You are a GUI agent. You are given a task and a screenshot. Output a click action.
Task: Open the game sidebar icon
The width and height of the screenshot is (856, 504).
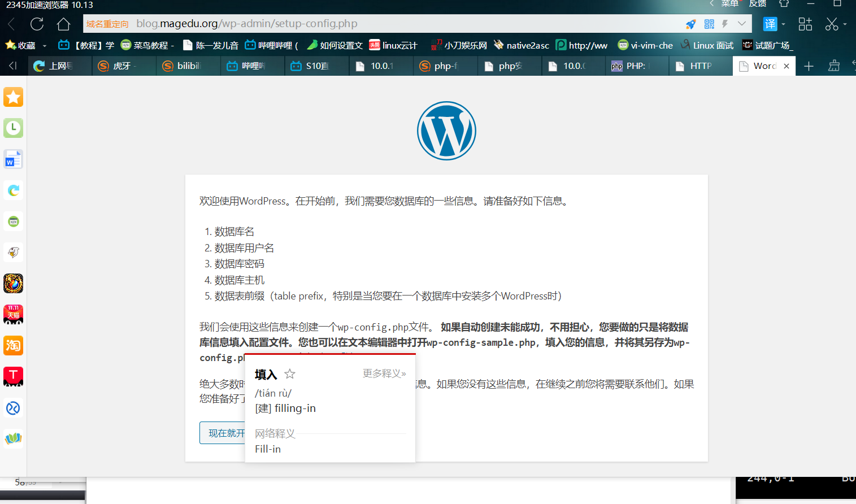point(13,284)
